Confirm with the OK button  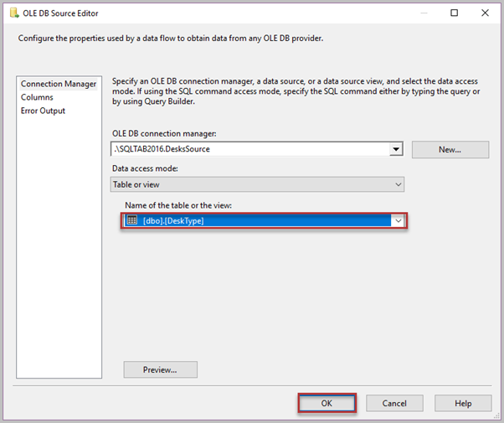(x=327, y=404)
